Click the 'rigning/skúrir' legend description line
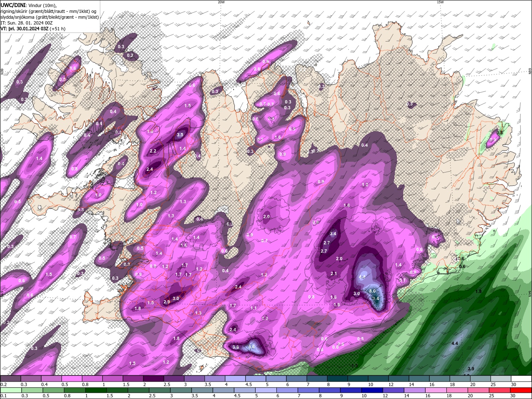Screen dimensions: 532x399 (x=49, y=11)
